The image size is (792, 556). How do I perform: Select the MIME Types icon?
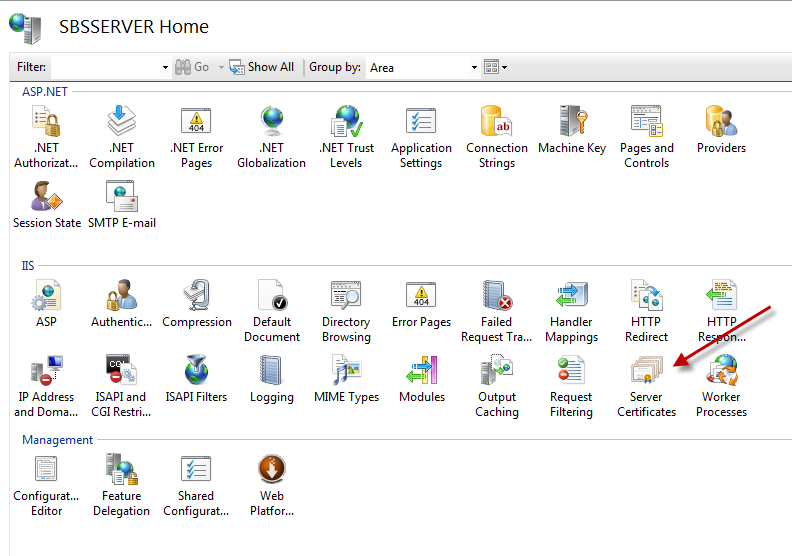click(x=346, y=373)
